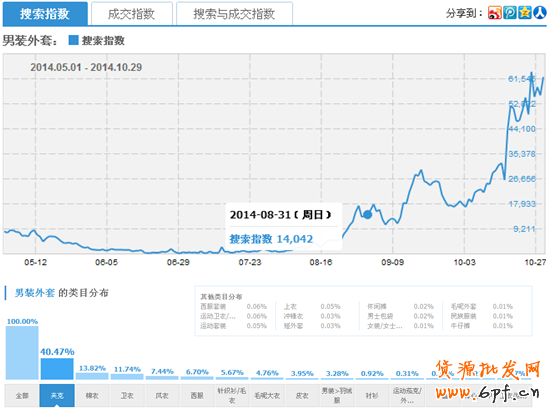
Task: Select the 毛呢大衣 category
Action: pos(267,395)
